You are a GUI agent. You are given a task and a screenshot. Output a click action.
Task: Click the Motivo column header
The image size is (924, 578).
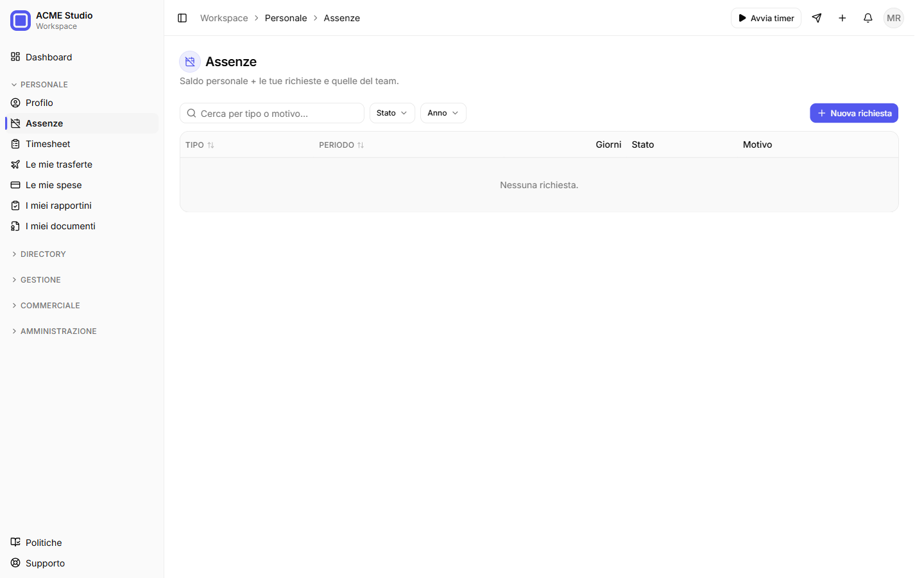[x=758, y=144]
